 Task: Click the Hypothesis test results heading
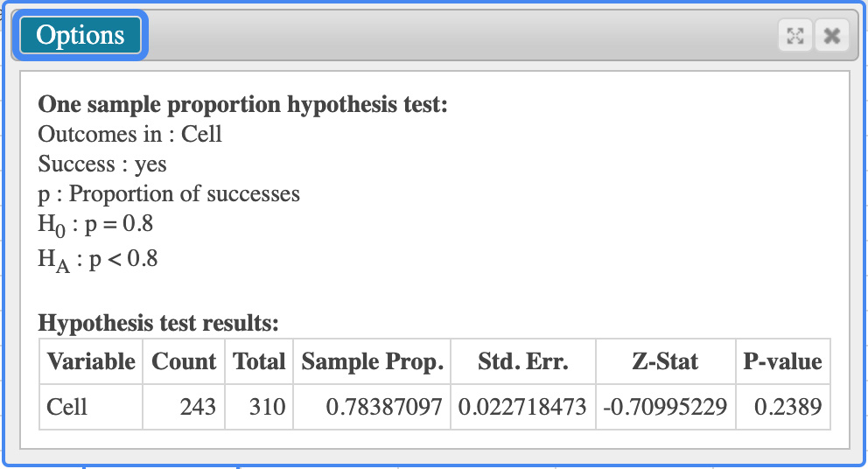(158, 322)
